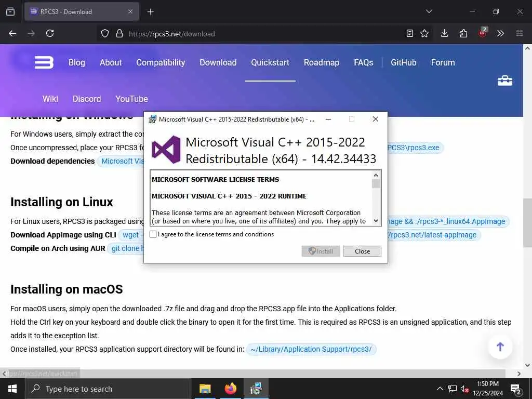Open the notification center icon
This screenshot has height=399, width=532.
click(x=516, y=389)
